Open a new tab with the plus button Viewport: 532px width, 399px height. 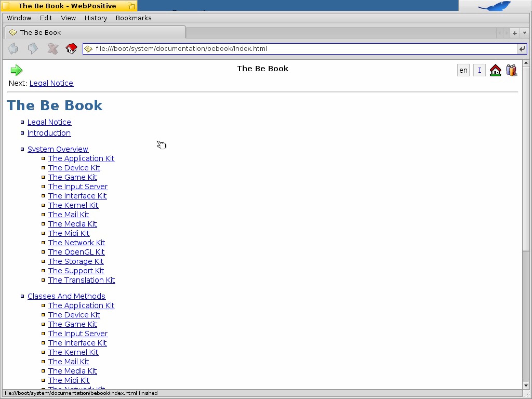pos(515,33)
